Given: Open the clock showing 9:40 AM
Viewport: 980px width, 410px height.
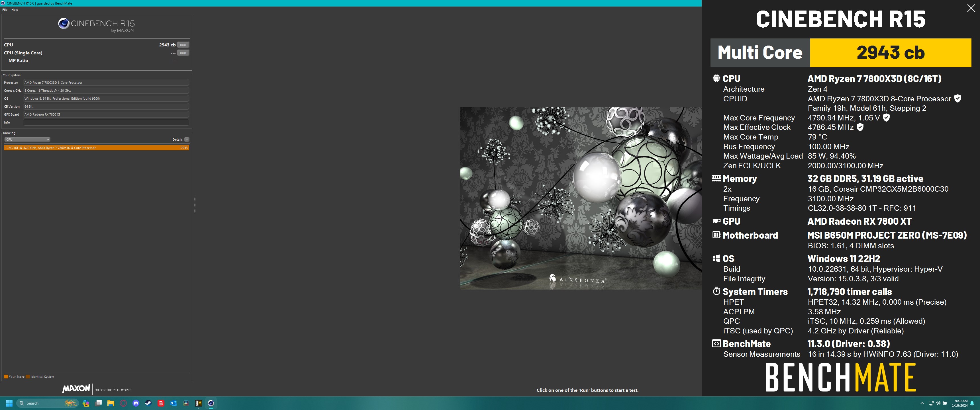Looking at the screenshot, I should [x=960, y=403].
